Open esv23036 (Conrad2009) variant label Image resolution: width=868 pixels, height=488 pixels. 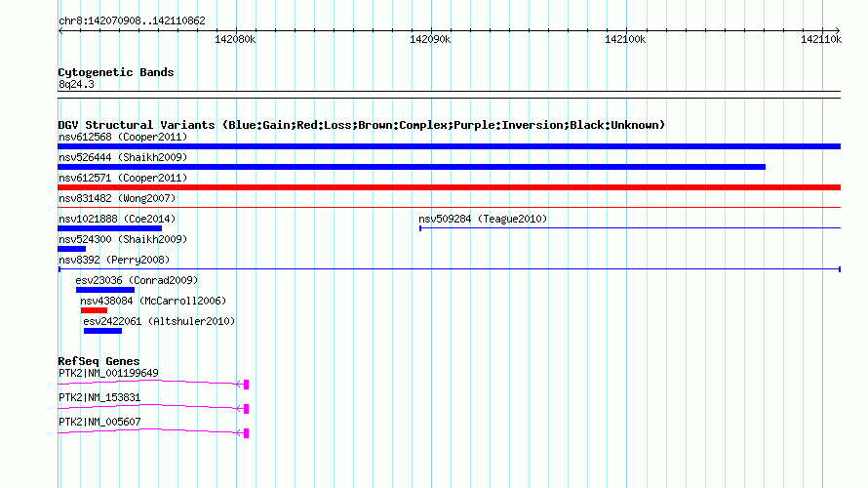pos(137,280)
